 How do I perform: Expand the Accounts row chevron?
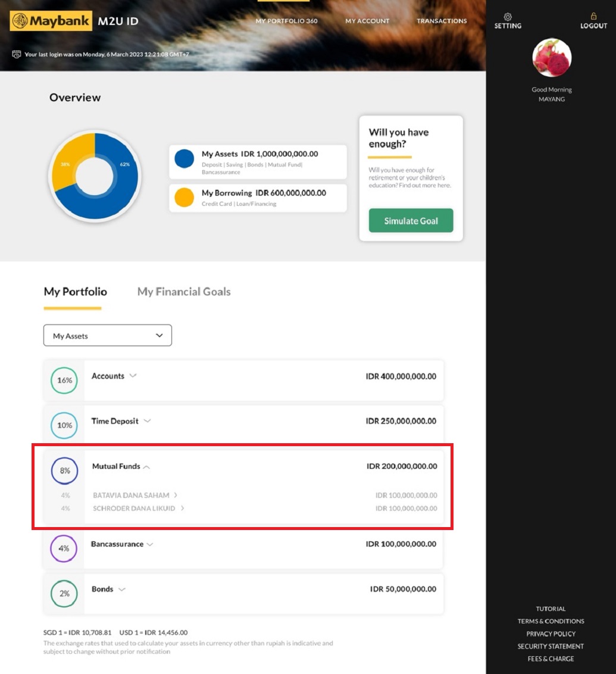pyautogui.click(x=133, y=376)
